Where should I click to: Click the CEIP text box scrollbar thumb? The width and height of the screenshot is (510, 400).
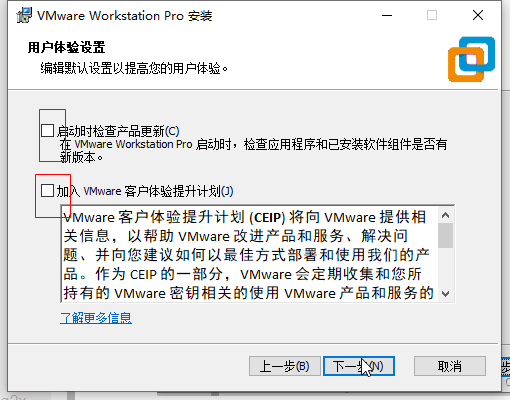tap(446, 235)
